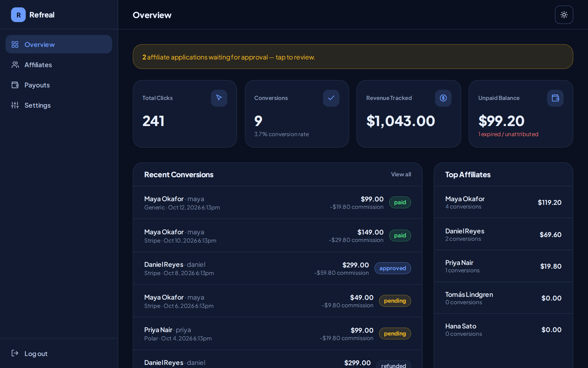The width and height of the screenshot is (588, 368).
Task: Click the '3.7% conversion rate' text
Action: [x=281, y=134]
